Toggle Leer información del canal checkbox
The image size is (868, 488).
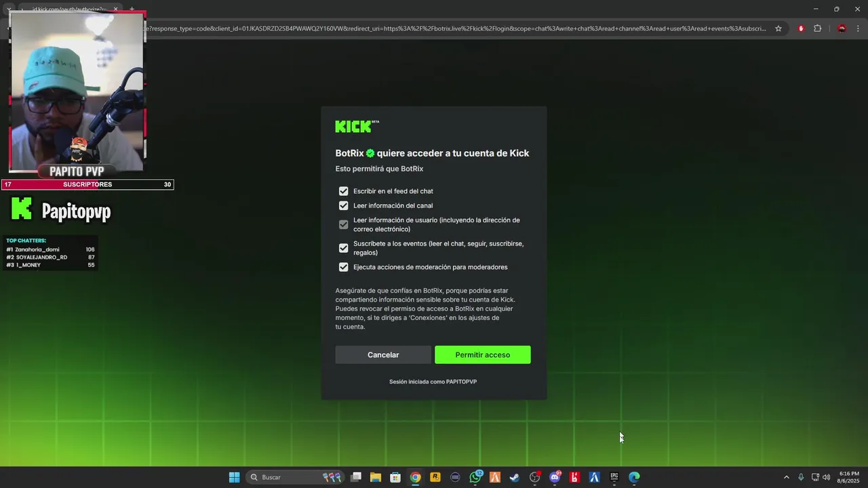coord(343,205)
